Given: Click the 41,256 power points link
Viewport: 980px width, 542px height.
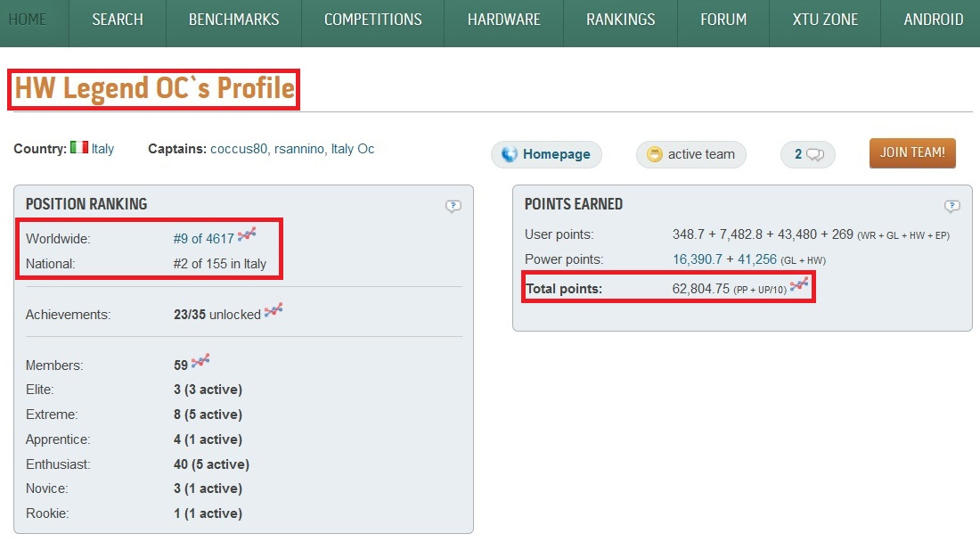Looking at the screenshot, I should 757,259.
